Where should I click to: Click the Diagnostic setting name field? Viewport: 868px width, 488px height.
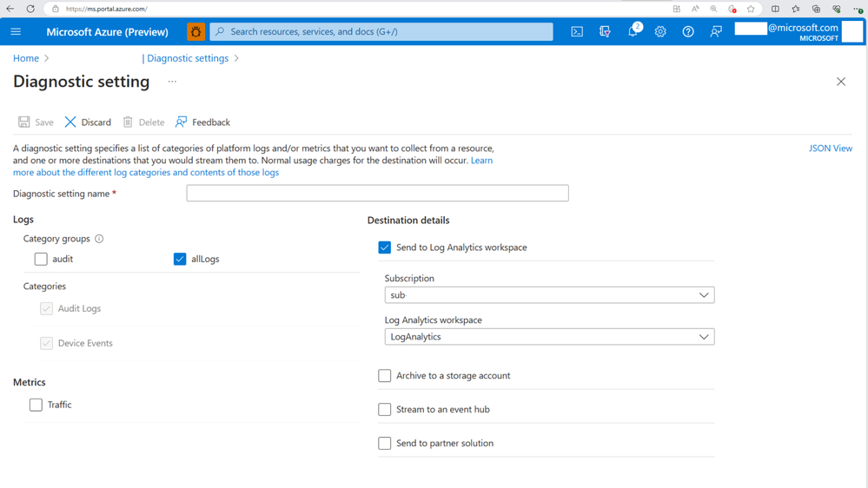pos(377,193)
